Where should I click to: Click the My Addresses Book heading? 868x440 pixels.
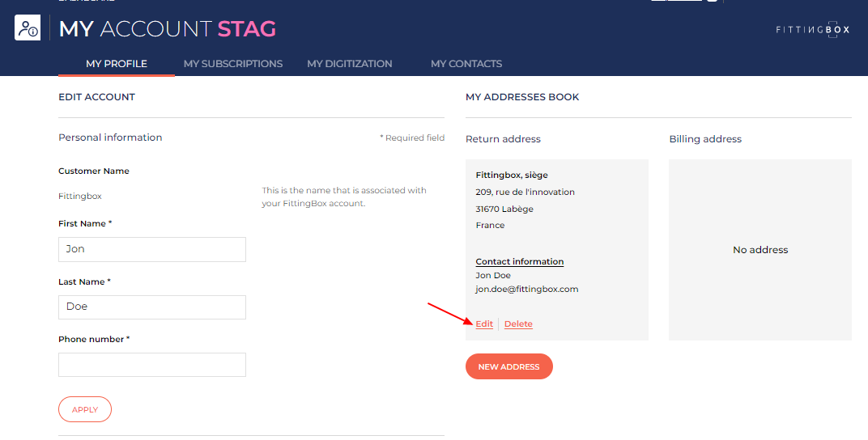click(522, 97)
